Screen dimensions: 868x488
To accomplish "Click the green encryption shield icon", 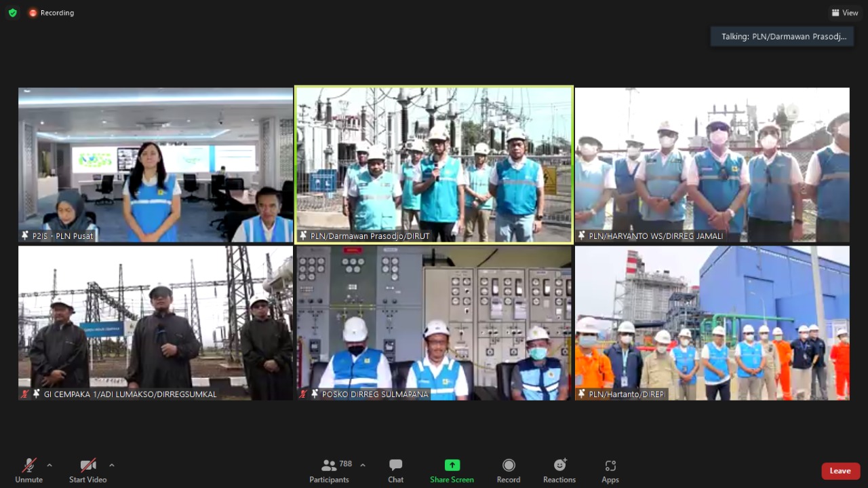I will coord(13,13).
